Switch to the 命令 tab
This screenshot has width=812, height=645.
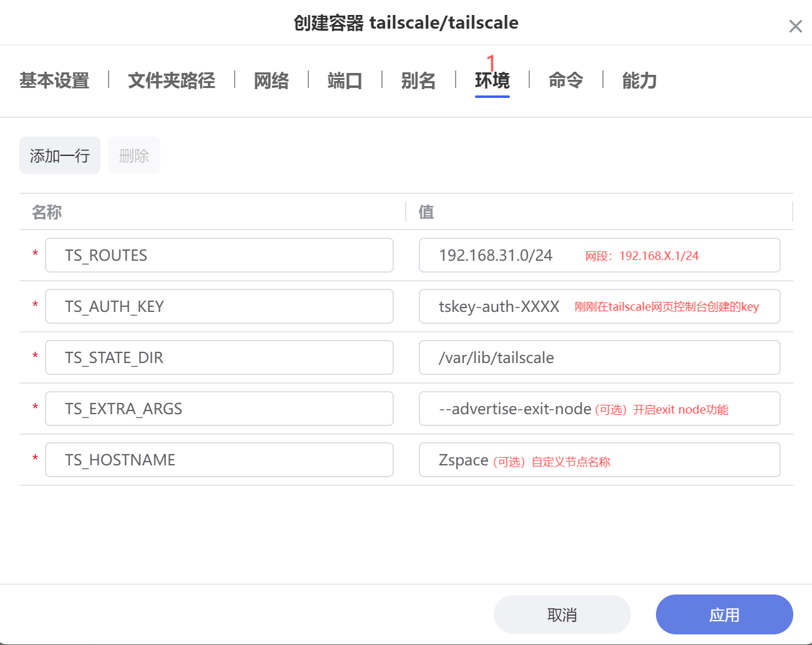(x=566, y=80)
